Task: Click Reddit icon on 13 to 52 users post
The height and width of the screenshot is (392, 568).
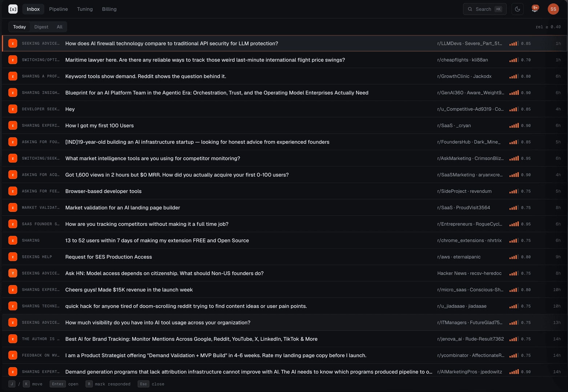Action: [x=13, y=240]
